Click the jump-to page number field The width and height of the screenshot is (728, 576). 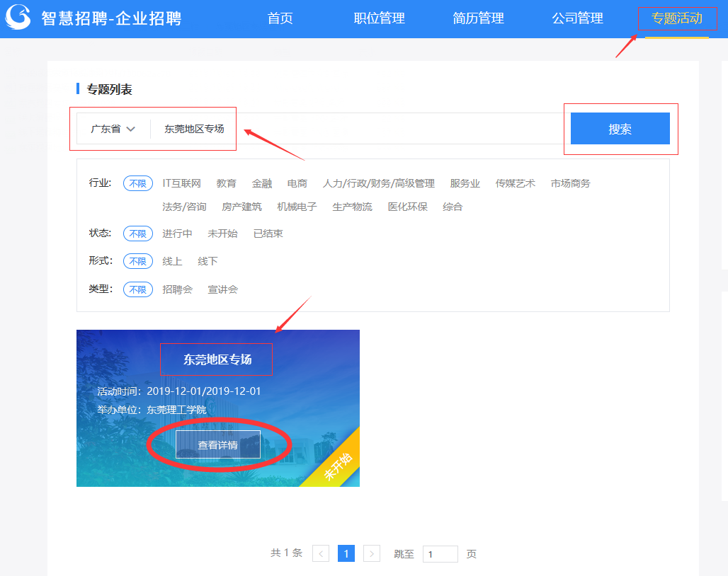(440, 554)
